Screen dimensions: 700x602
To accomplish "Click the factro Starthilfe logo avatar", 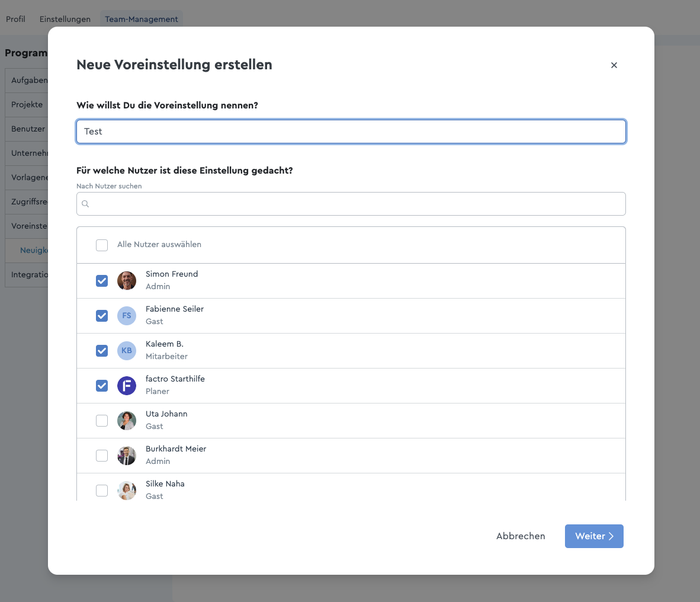I will click(x=126, y=385).
